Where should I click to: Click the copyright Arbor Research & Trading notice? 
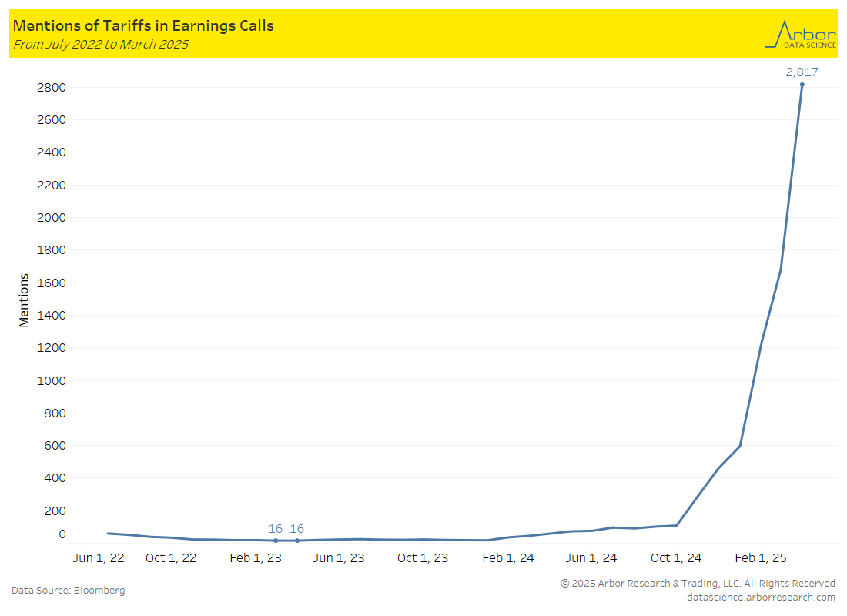click(698, 583)
